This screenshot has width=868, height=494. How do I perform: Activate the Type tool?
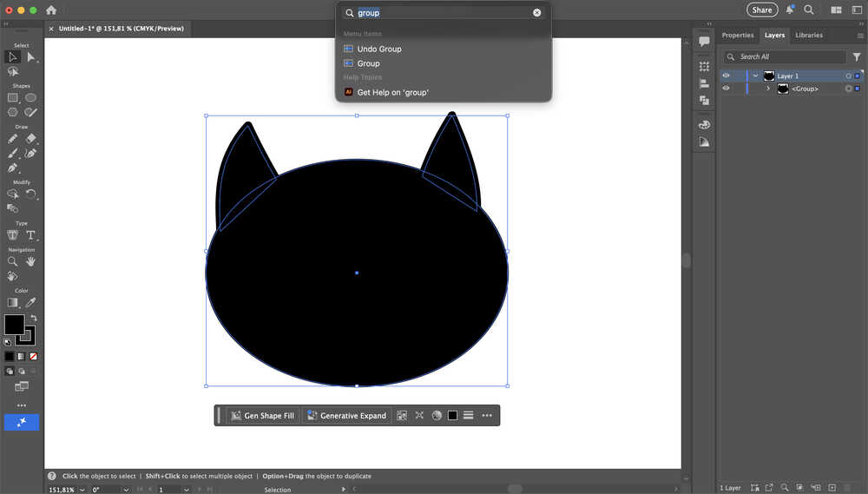click(31, 235)
